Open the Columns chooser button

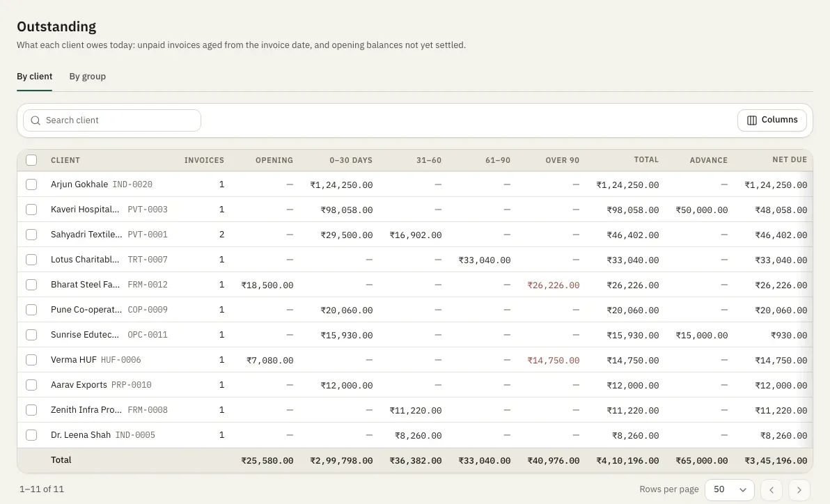pos(772,120)
